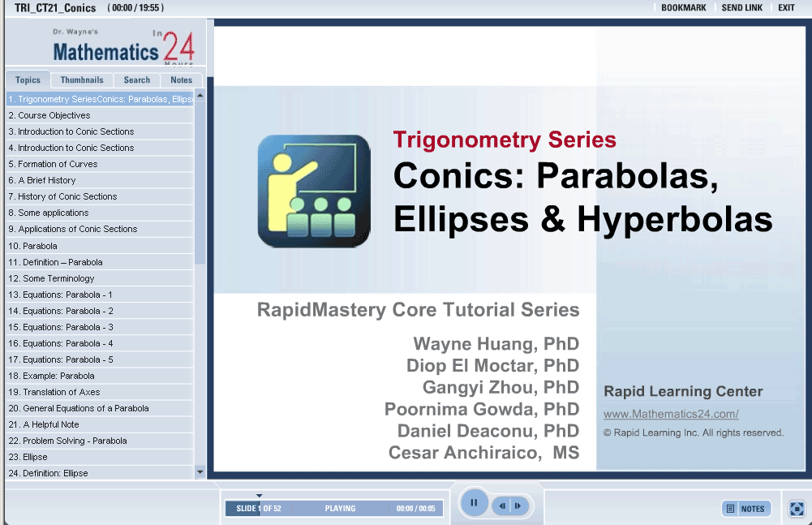Select topic 9 Applications of Conic Sections
The height and width of the screenshot is (525, 812).
tap(100, 229)
